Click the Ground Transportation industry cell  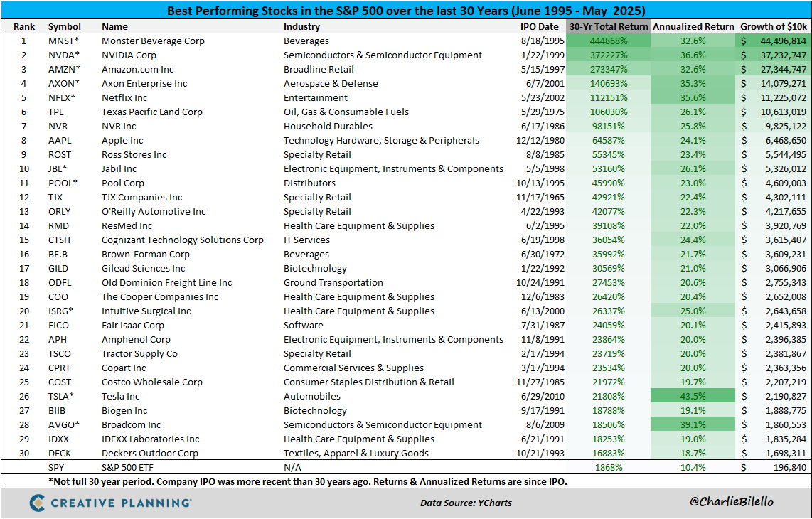point(333,283)
